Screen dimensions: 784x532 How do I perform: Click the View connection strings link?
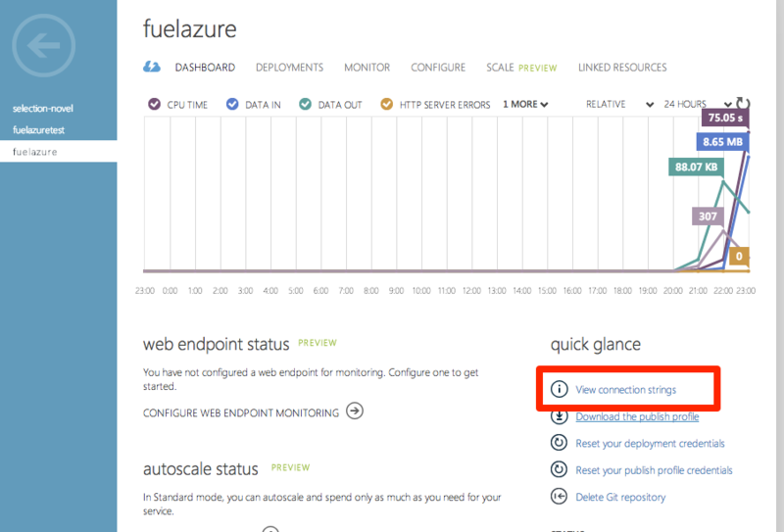click(x=625, y=390)
